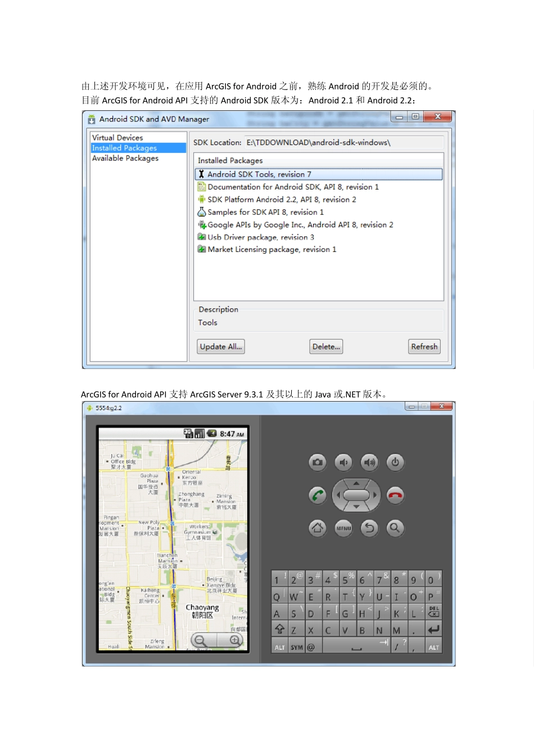Click the emulator map view

173,544
